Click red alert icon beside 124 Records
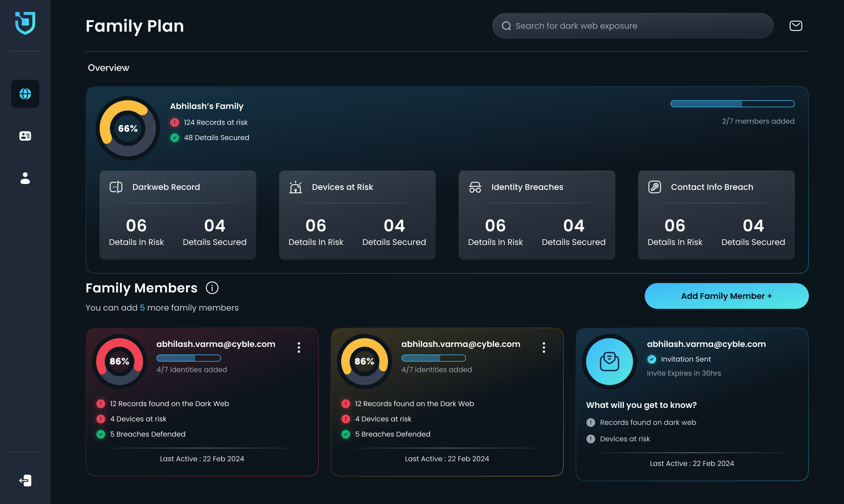This screenshot has height=504, width=844. pos(175,122)
